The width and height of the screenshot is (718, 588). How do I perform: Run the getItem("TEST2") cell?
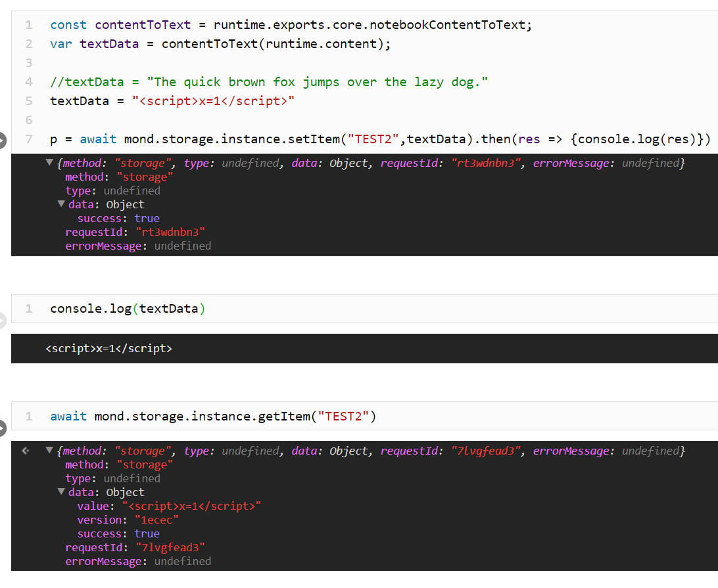pos(2,428)
